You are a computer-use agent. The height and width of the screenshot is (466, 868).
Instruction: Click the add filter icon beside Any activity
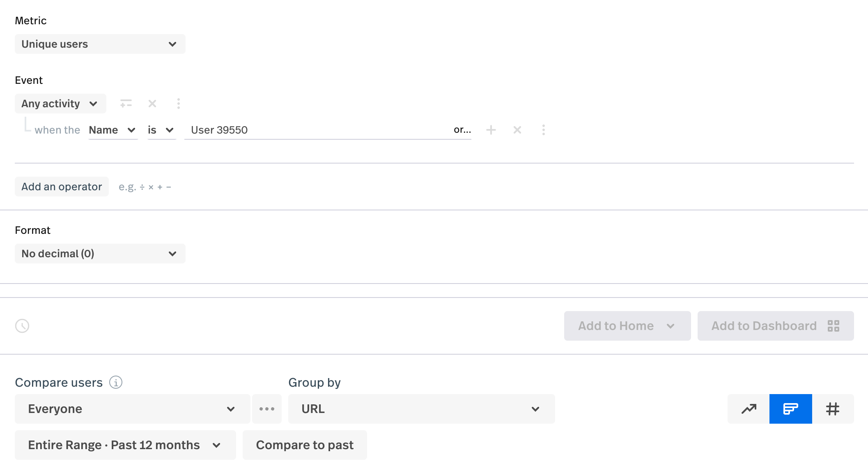click(x=126, y=104)
